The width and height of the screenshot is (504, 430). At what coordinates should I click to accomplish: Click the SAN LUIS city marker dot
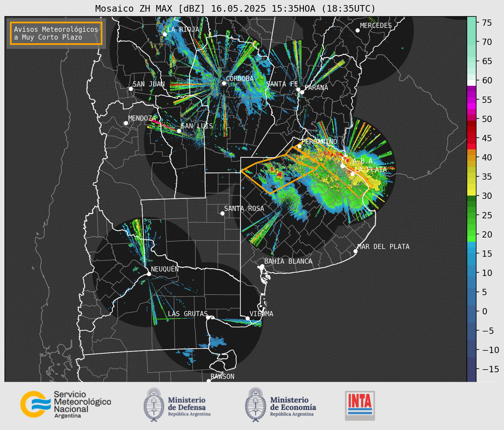coord(179,131)
